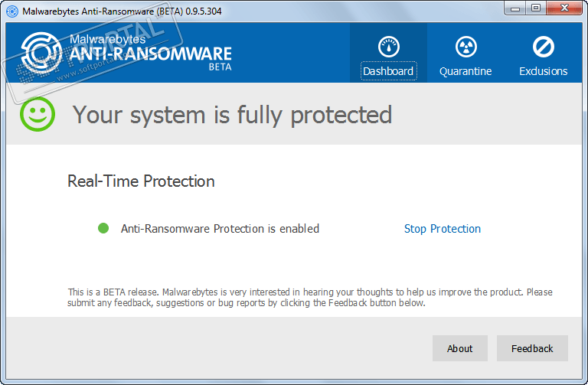The width and height of the screenshot is (588, 385).
Task: Click 'Anti-Ransomware Protection is enabled' status text
Action: click(x=220, y=229)
